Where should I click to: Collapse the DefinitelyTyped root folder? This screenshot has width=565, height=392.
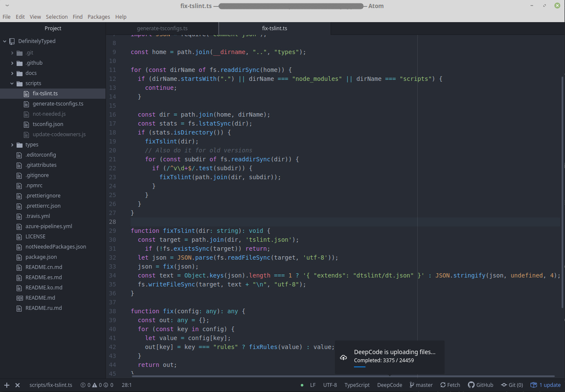(x=5, y=41)
